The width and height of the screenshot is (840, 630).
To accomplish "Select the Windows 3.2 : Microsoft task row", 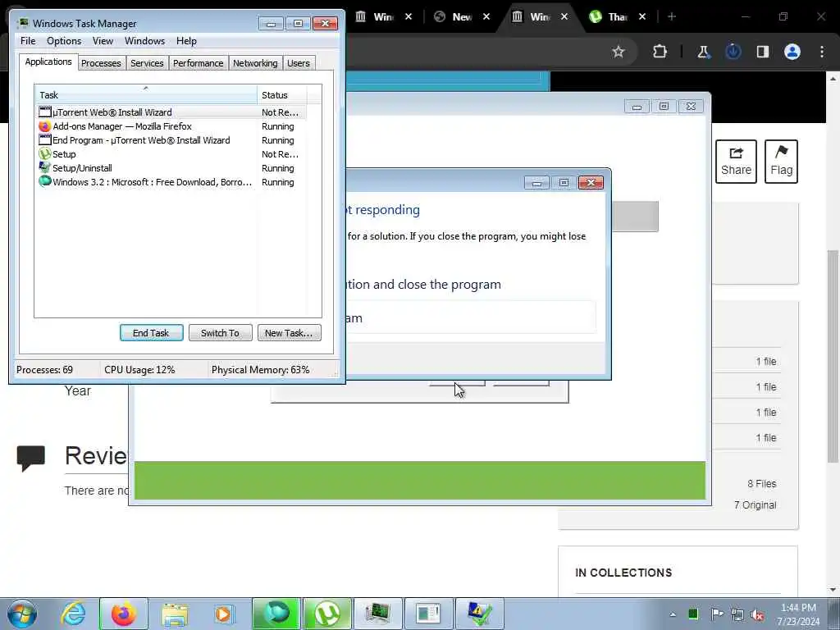I will [x=171, y=181].
